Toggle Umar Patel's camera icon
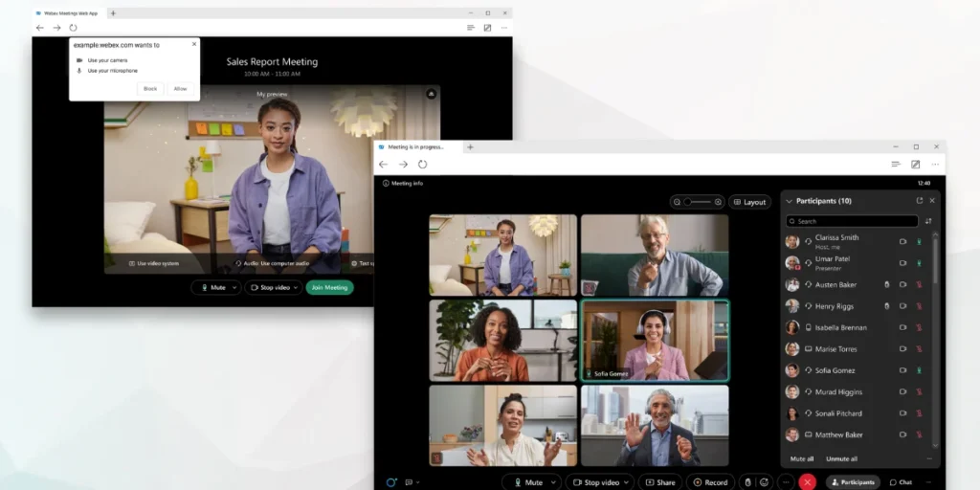 pos(902,263)
